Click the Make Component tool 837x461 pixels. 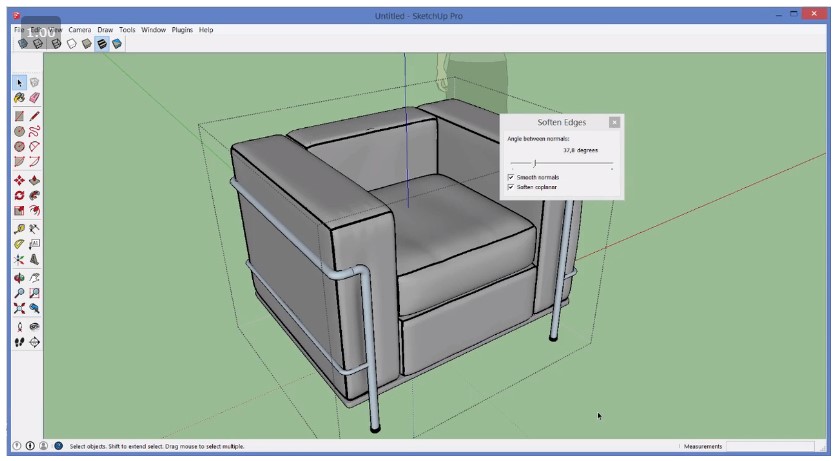[x=35, y=83]
